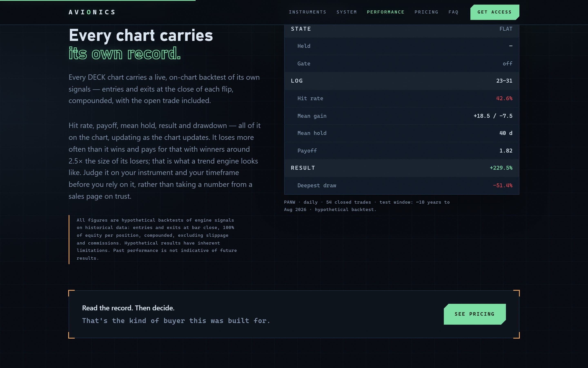
Task: Jump to the Pricing nav link
Action: [x=427, y=12]
